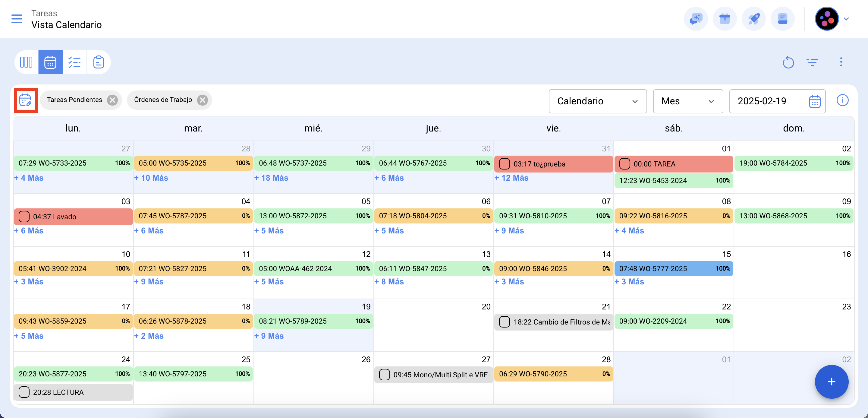Image resolution: width=868 pixels, height=418 pixels.
Task: Check the 00:00 TAREA task checkbox
Action: pos(624,164)
